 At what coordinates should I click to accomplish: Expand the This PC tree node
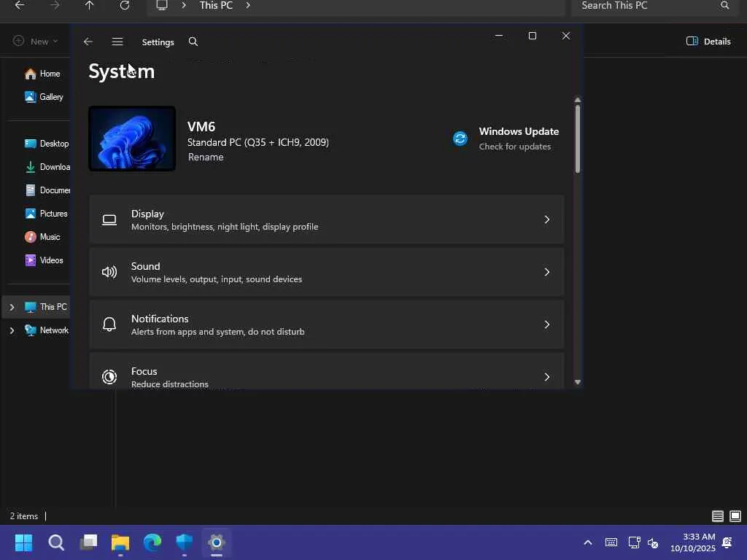(x=12, y=307)
